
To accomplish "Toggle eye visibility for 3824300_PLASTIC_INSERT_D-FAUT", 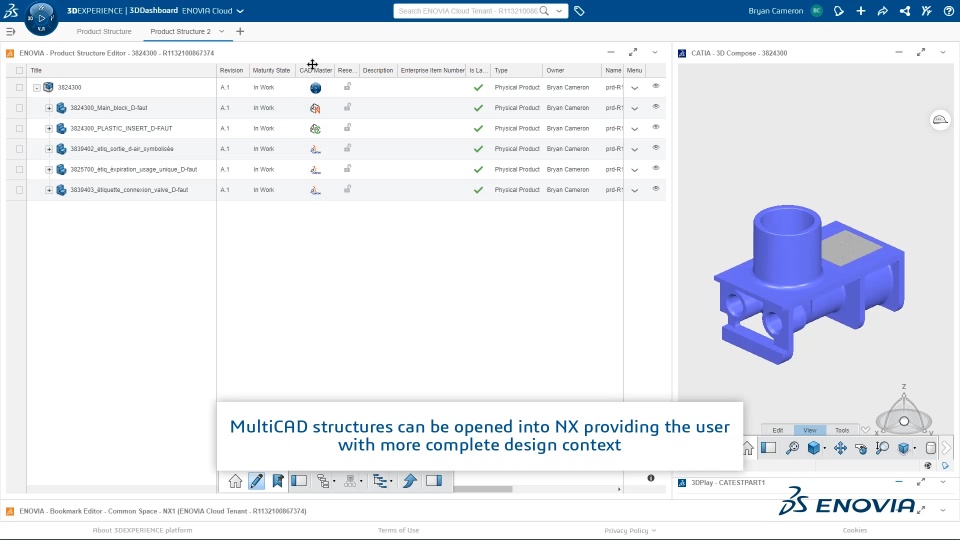I will pyautogui.click(x=656, y=127).
